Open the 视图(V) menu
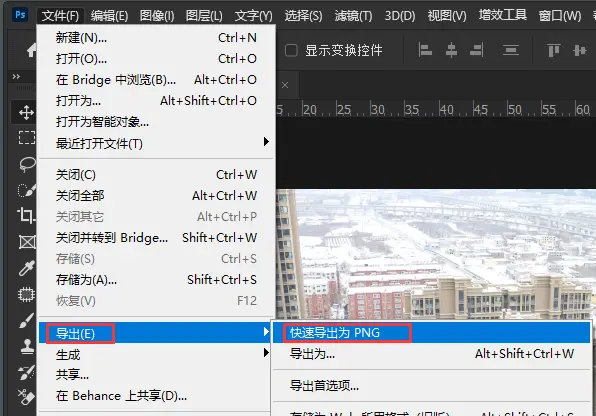 click(447, 16)
